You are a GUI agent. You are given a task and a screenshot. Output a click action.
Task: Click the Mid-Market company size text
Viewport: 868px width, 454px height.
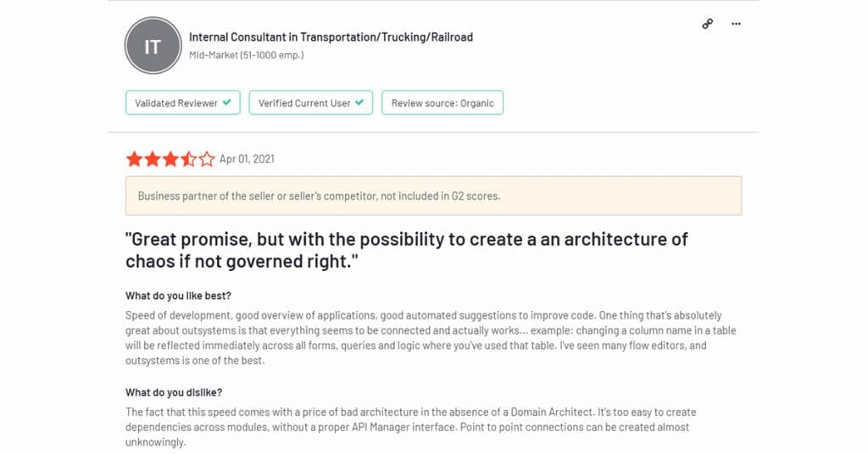(x=247, y=55)
